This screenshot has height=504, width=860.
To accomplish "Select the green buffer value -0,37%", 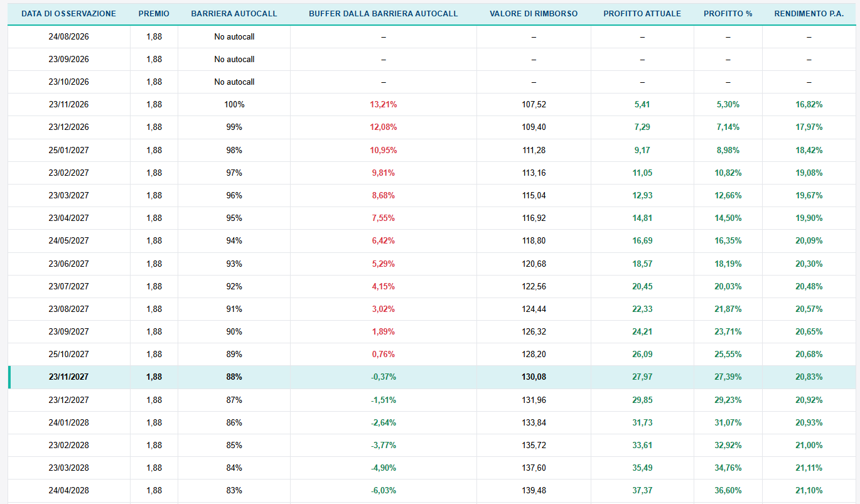I will click(384, 377).
